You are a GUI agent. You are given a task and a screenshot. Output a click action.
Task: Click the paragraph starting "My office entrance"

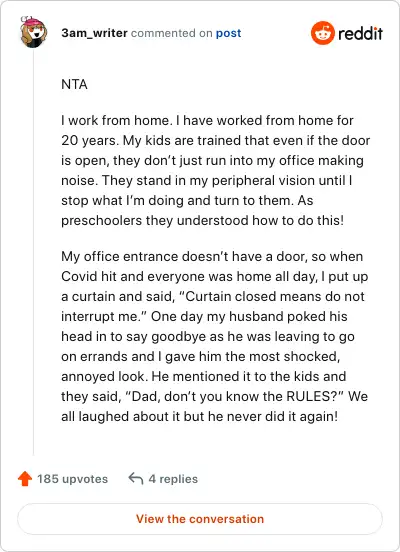[x=215, y=336]
